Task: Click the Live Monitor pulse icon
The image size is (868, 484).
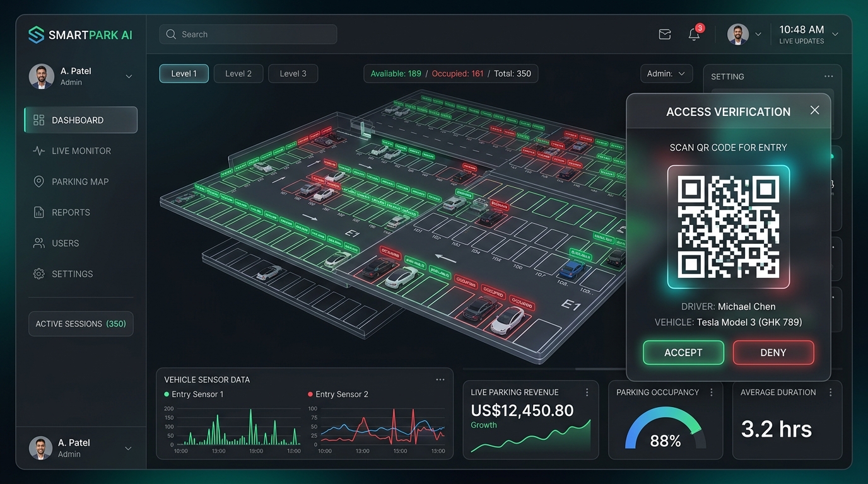Action: click(39, 151)
